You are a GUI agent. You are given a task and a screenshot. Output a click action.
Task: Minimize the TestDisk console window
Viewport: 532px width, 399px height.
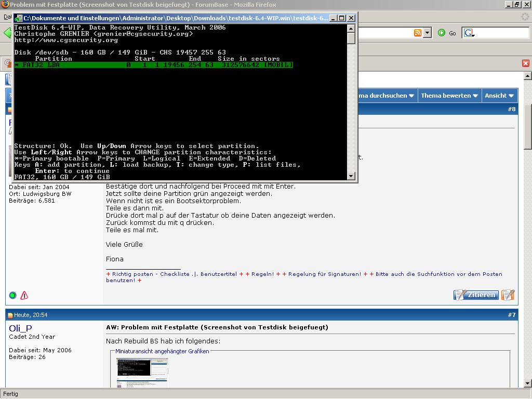(x=334, y=18)
